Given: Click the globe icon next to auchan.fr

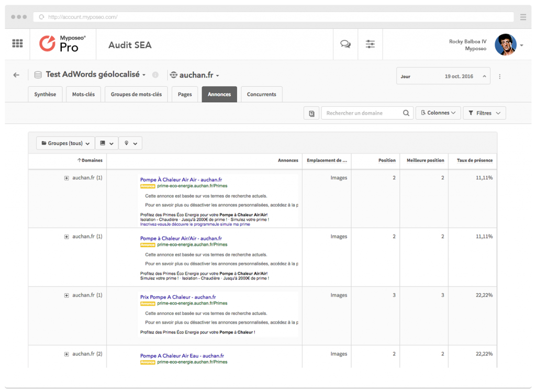Looking at the screenshot, I should click(174, 75).
